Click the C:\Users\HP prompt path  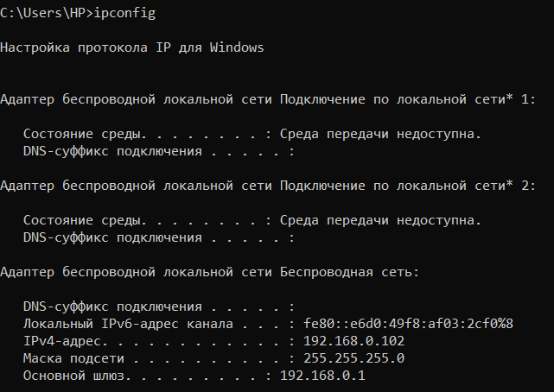click(42, 13)
